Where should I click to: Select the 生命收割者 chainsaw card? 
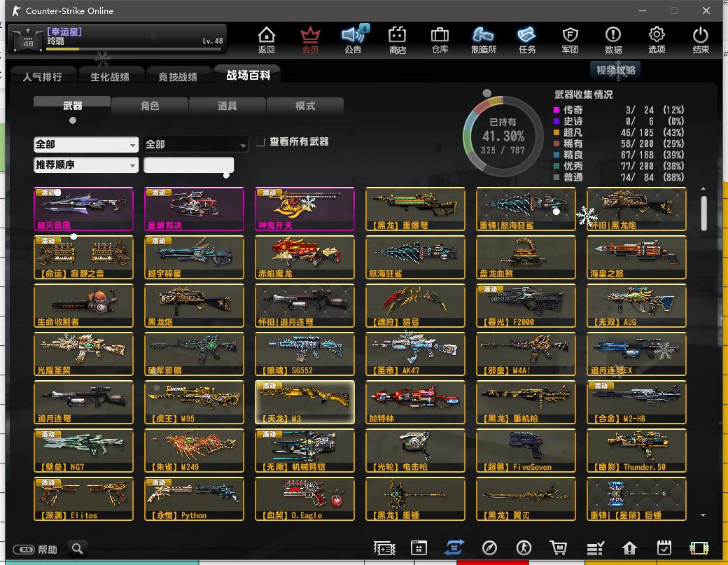pyautogui.click(x=83, y=305)
